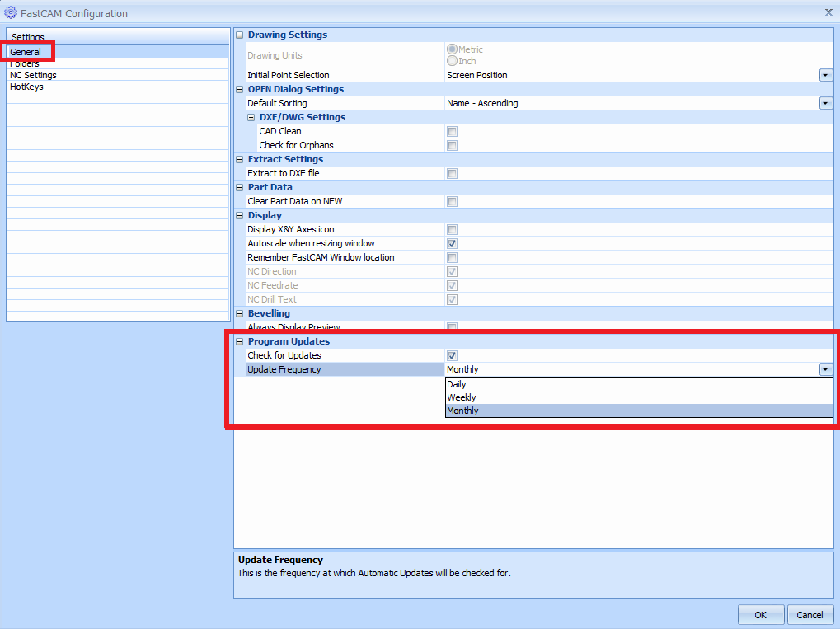Screen dimensions: 840x629
Task: Collapse the Part Data section
Action: click(x=239, y=187)
